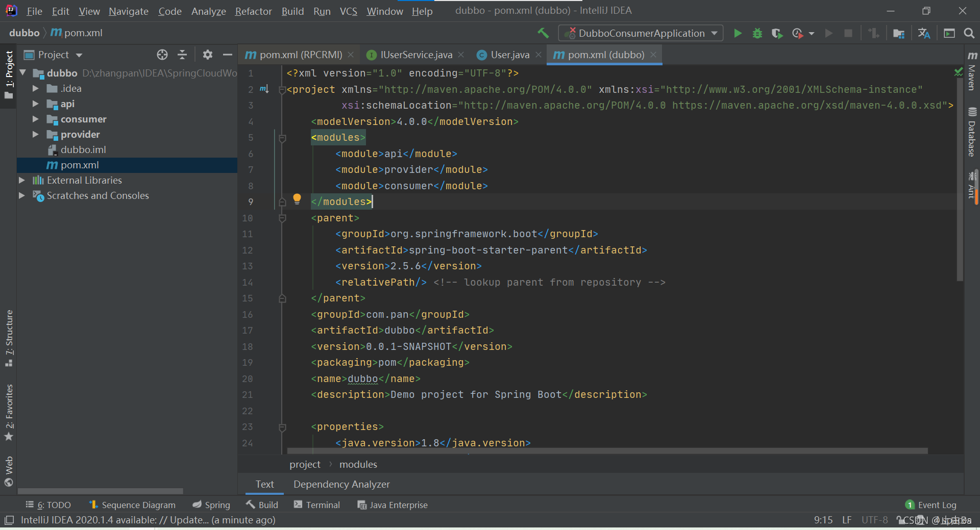Image resolution: width=980 pixels, height=530 pixels.
Task: Hide the Project tool window with the minus icon
Action: (x=228, y=55)
